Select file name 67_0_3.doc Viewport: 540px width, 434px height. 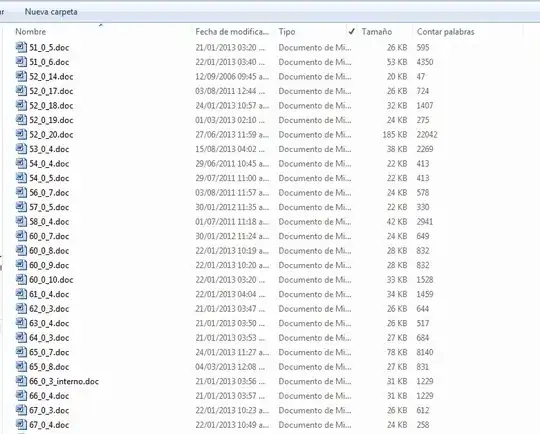click(49, 410)
